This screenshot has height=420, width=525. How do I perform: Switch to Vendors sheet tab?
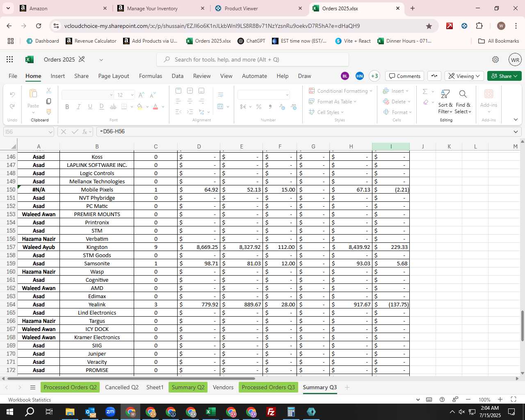tap(223, 387)
